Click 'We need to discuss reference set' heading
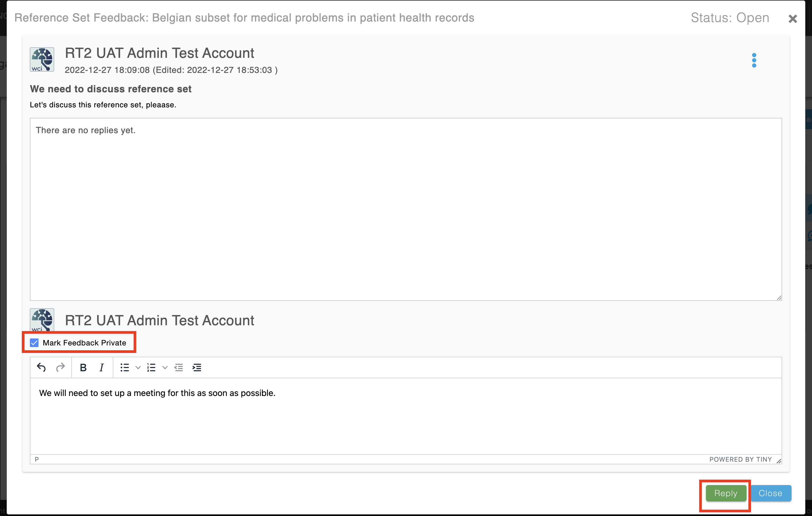The image size is (812, 516). [x=111, y=89]
